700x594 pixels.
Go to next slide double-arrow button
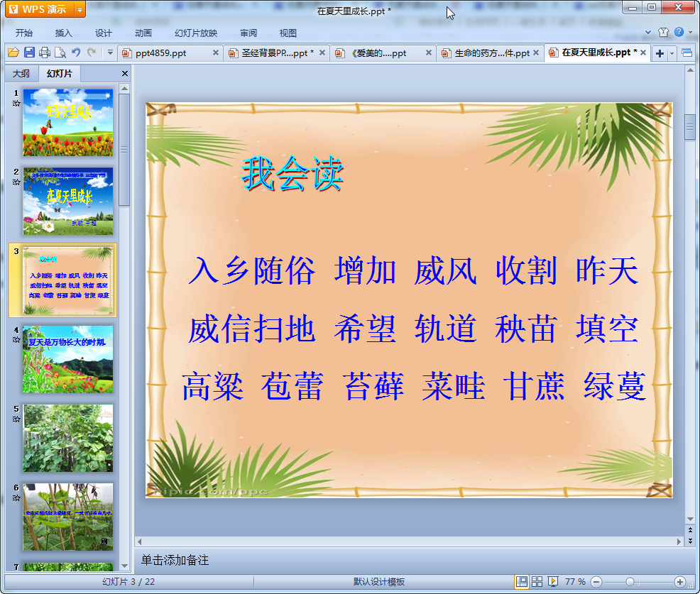[x=690, y=541]
